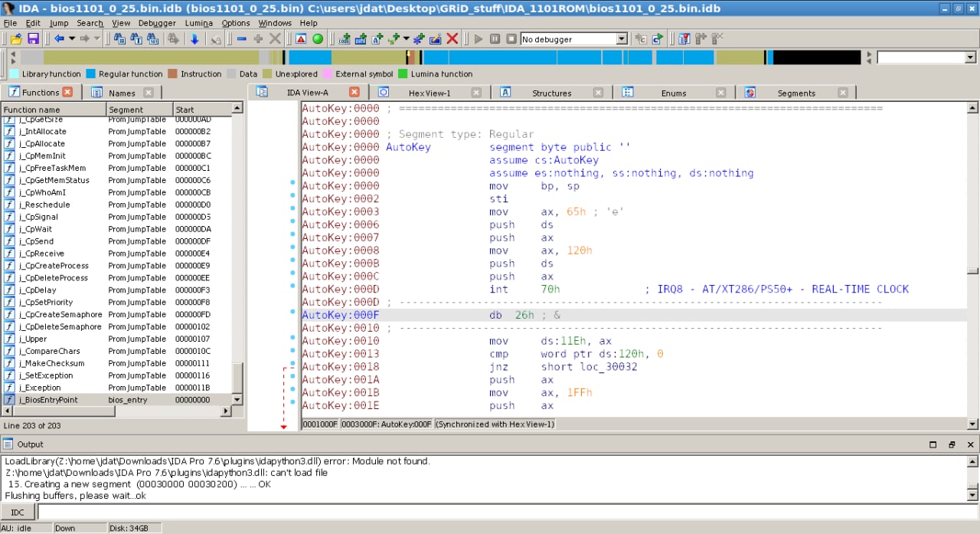980x534 pixels.
Task: Click the first binoculars search icon
Action: pos(119,39)
